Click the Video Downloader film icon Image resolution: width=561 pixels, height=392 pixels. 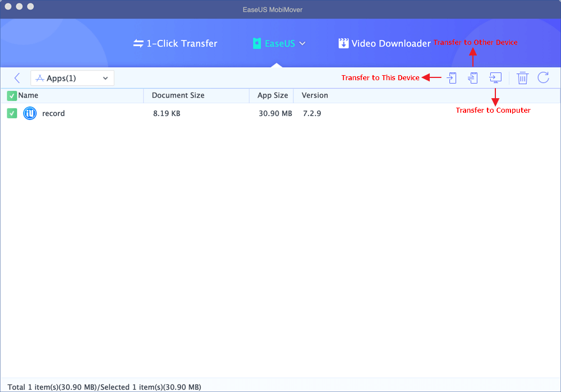343,43
